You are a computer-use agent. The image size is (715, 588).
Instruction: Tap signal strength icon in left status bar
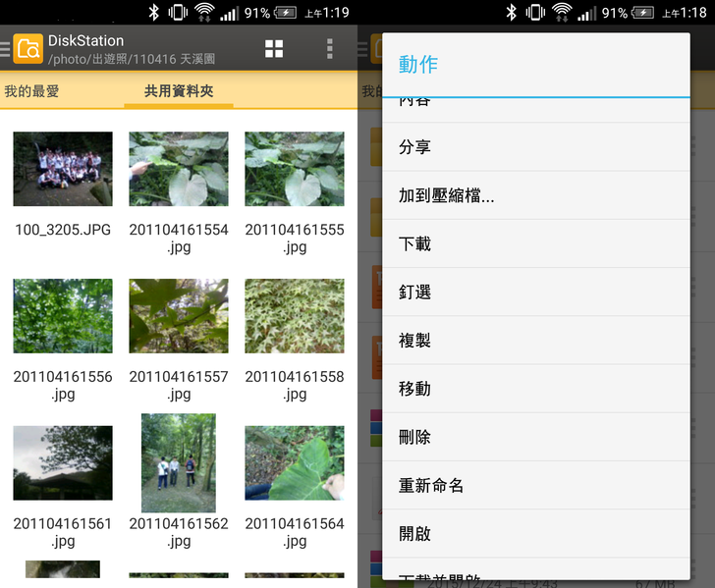point(230,13)
